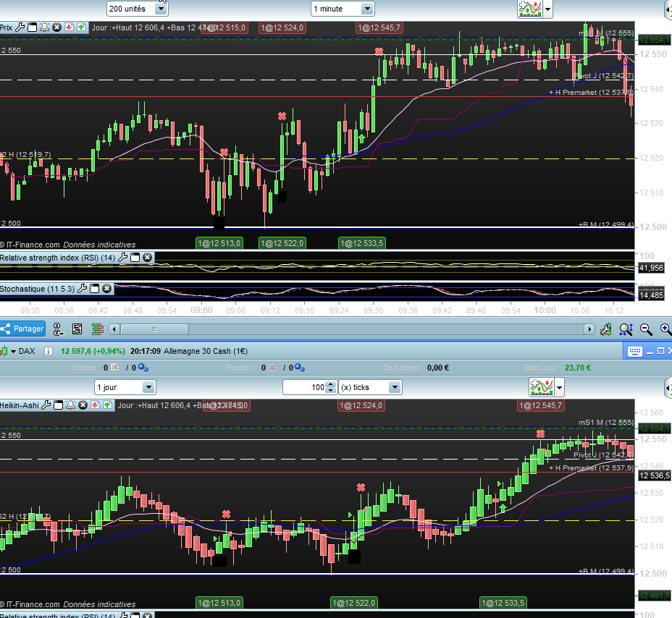672x618 pixels.
Task: Click the auto-fit zoom magnifier with arrows
Action: point(626,329)
